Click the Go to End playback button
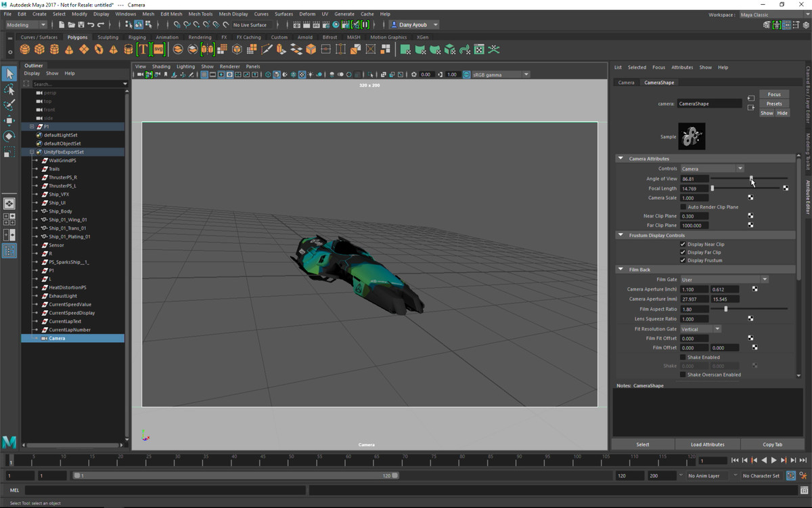The image size is (812, 508). [803, 461]
